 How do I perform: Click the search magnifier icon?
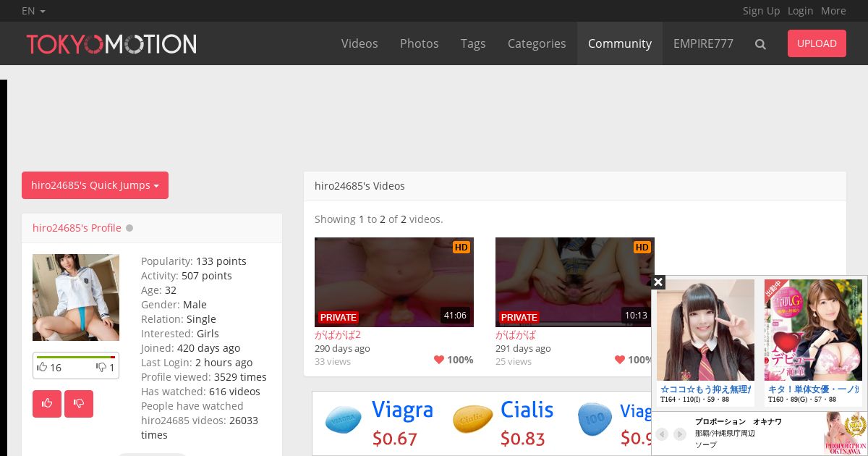pos(760,44)
